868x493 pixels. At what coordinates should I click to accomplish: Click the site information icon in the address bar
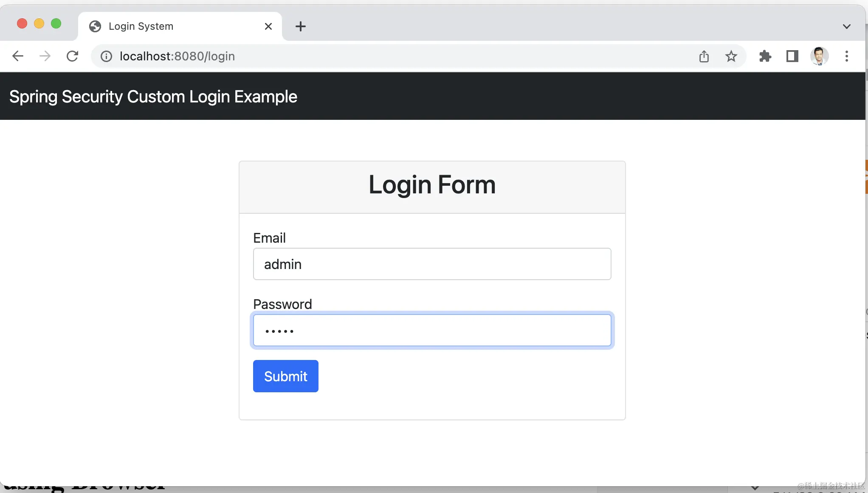click(106, 56)
